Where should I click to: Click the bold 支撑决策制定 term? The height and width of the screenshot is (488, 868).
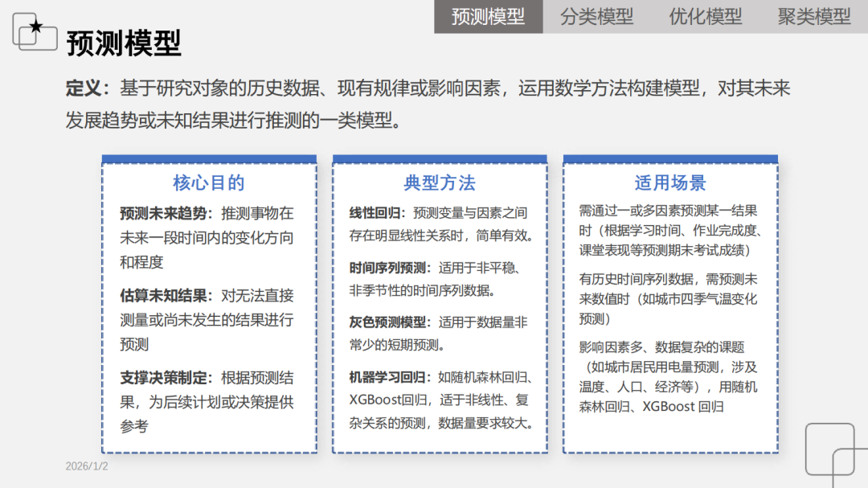166,378
